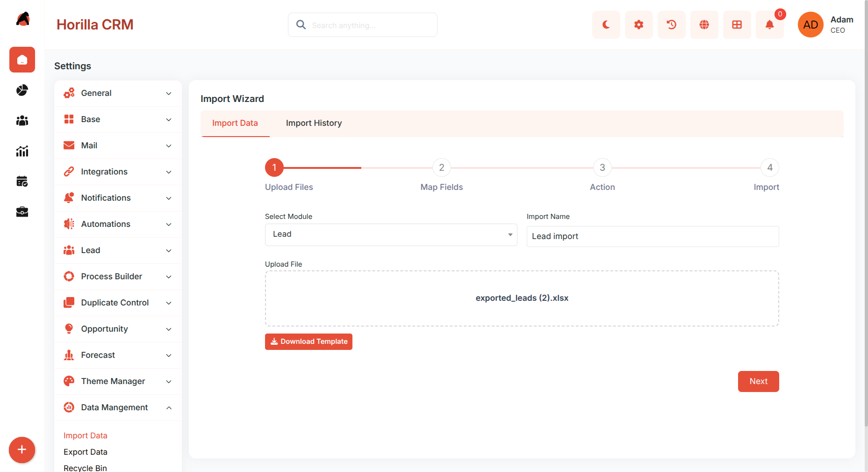Expand the General settings section
Image resolution: width=868 pixels, height=472 pixels.
point(118,93)
